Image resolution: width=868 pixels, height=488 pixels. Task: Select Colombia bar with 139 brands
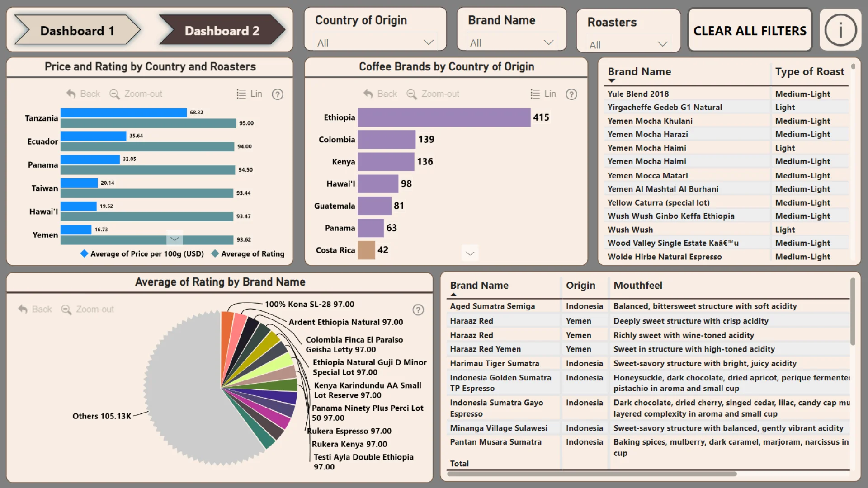tap(387, 140)
